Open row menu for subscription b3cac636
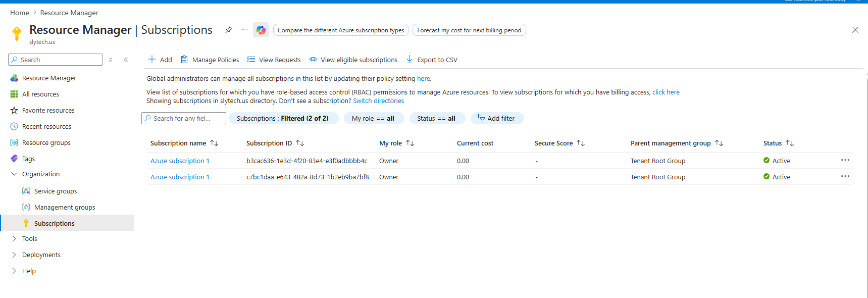Image resolution: width=868 pixels, height=298 pixels. coord(845,160)
